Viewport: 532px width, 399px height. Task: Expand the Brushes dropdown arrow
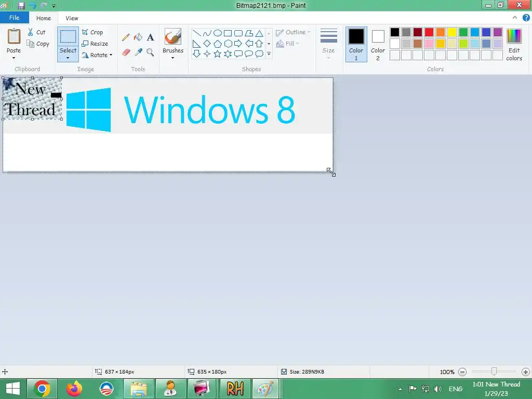172,58
